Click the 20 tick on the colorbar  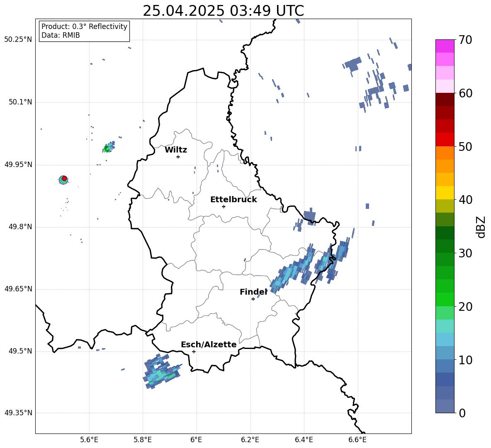[465, 306]
